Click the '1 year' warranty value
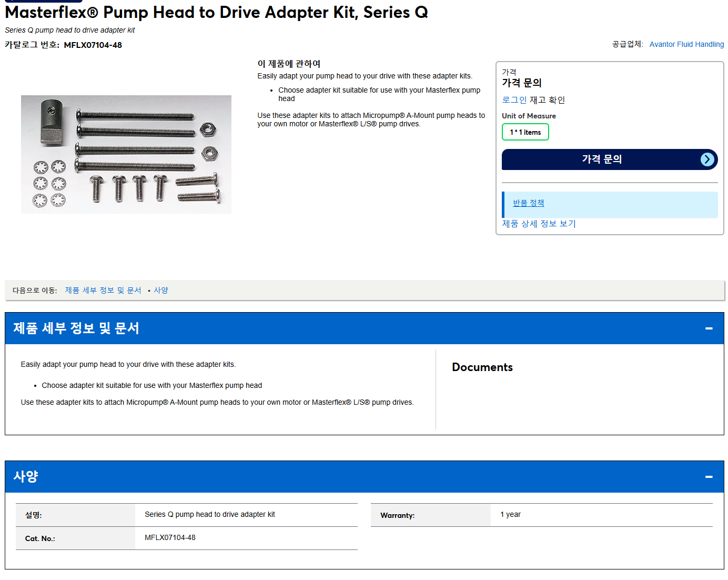 (510, 514)
